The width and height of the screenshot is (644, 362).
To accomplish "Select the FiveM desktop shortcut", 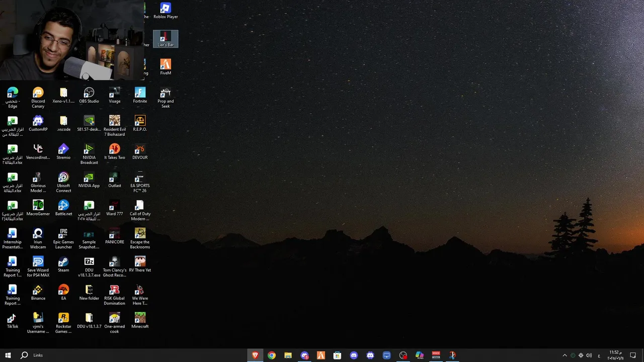I will pos(166,67).
